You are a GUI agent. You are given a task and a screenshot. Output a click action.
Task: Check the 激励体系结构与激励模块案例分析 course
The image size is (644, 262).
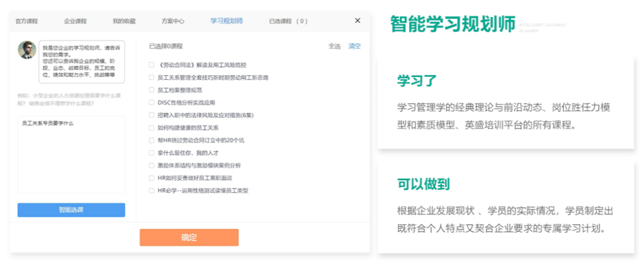[152, 165]
